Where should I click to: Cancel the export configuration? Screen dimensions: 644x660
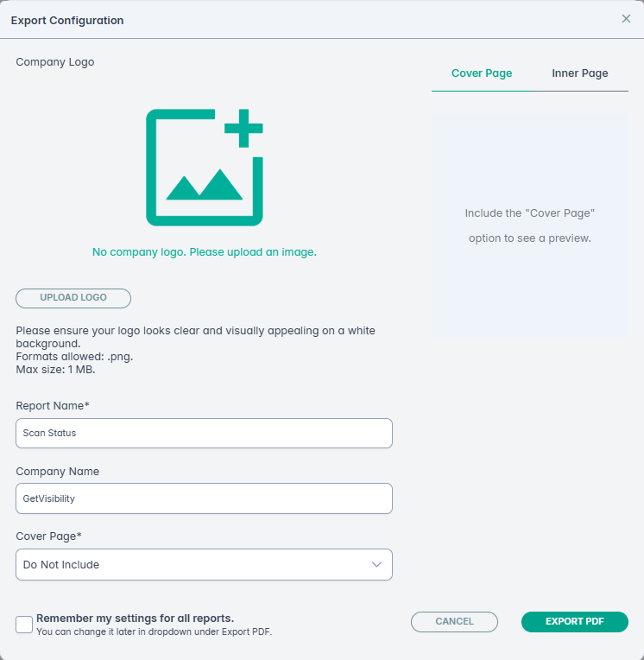coord(454,621)
